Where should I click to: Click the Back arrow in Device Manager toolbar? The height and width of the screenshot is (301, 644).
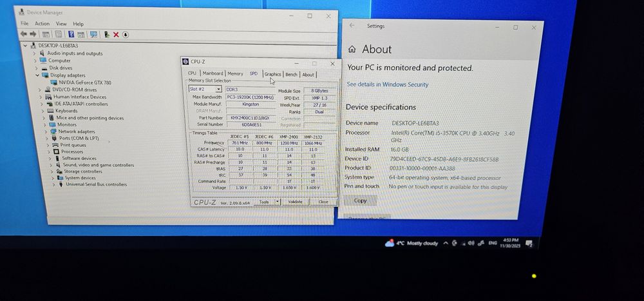pos(24,34)
